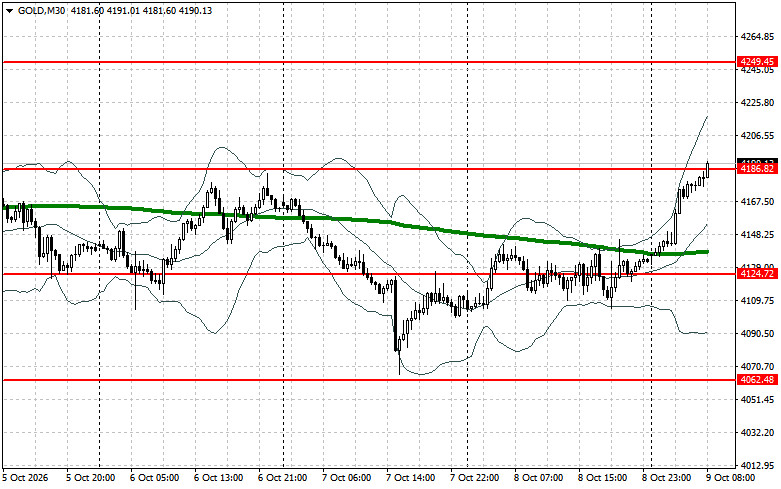Click the 7 Oct 14:00 time label
781x489 pixels.
pos(410,478)
